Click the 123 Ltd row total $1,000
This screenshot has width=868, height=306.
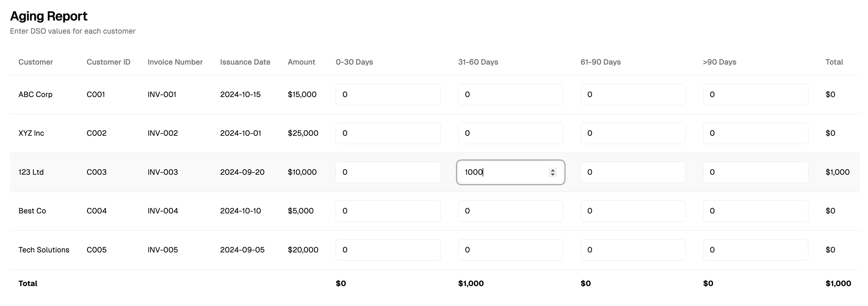coord(838,172)
